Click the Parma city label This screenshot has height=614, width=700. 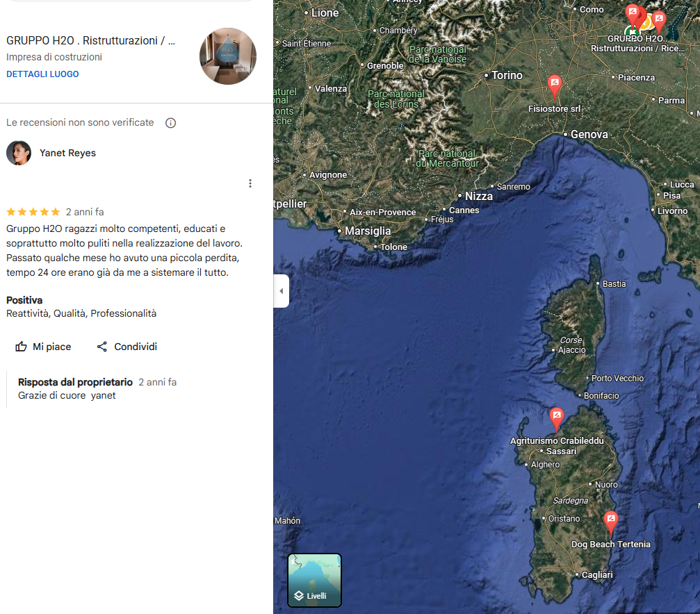(x=671, y=101)
